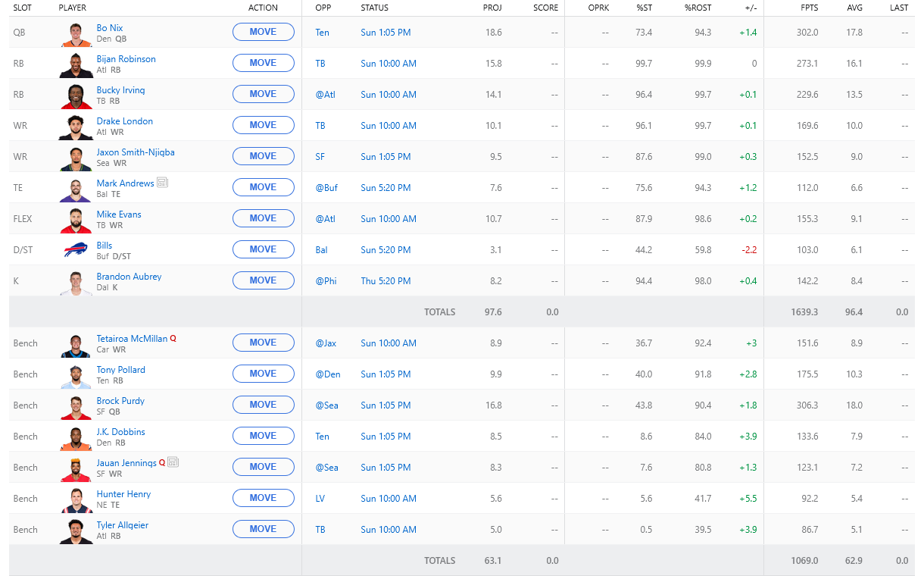
Task: Open Tony Pollard's opponent @Den link
Action: [x=328, y=374]
